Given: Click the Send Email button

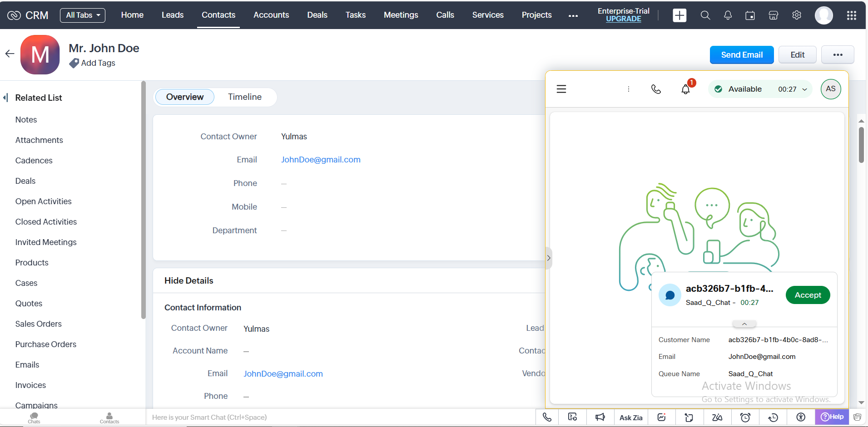Looking at the screenshot, I should 742,55.
